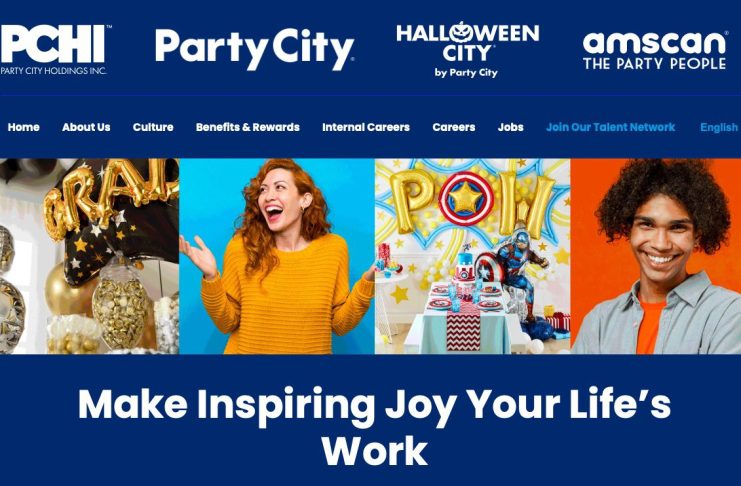Click the amscan The Party People logo

point(655,51)
